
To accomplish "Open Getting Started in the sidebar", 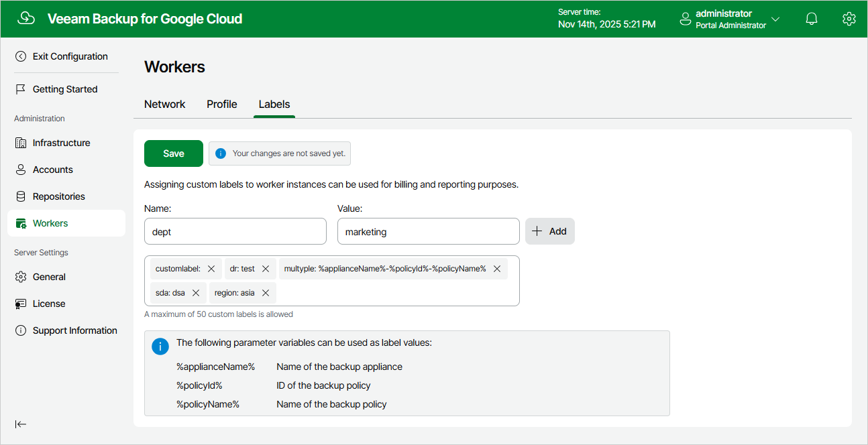I will (66, 89).
